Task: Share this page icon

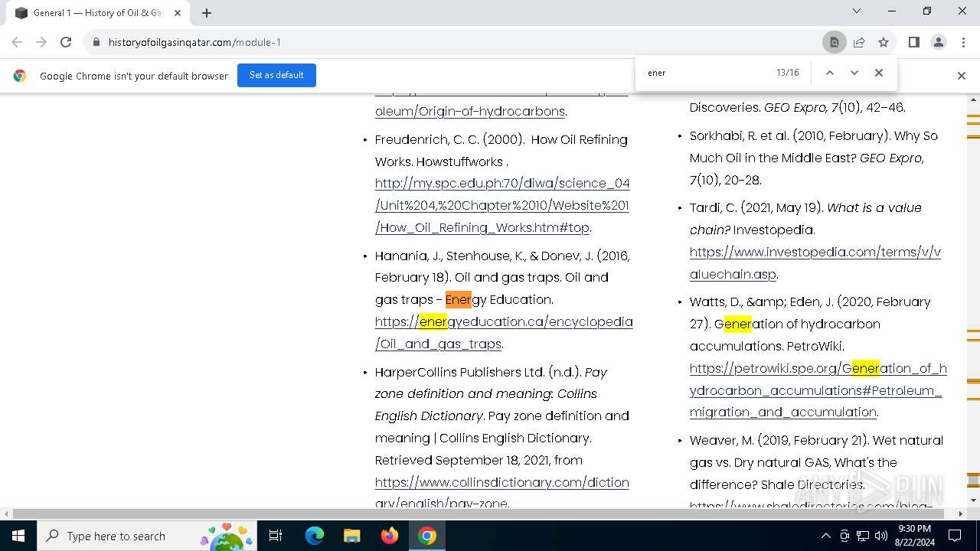Action: (x=859, y=42)
